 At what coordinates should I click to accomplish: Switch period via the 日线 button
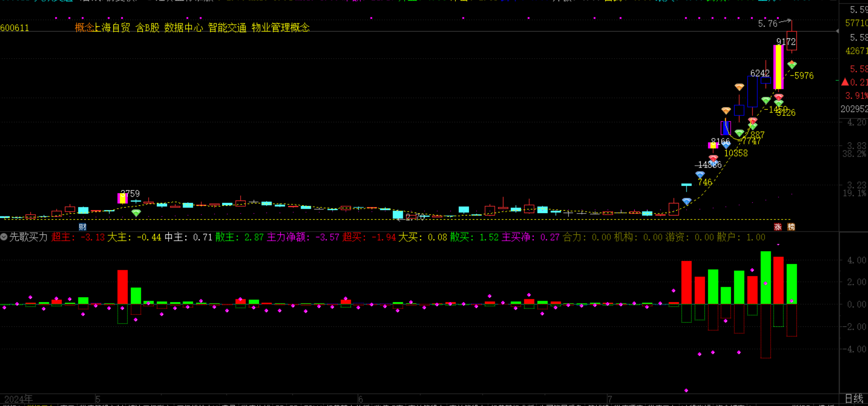(x=854, y=398)
